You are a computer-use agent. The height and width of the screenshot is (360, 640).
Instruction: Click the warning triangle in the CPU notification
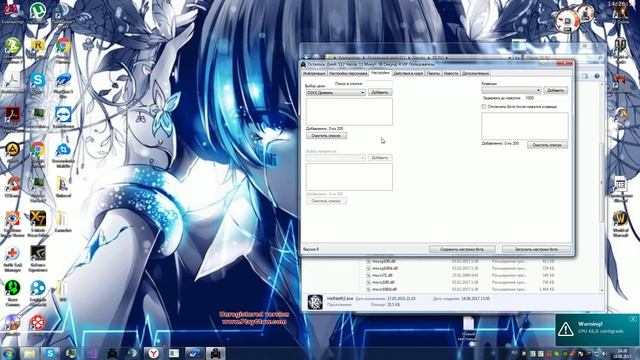coord(566,329)
